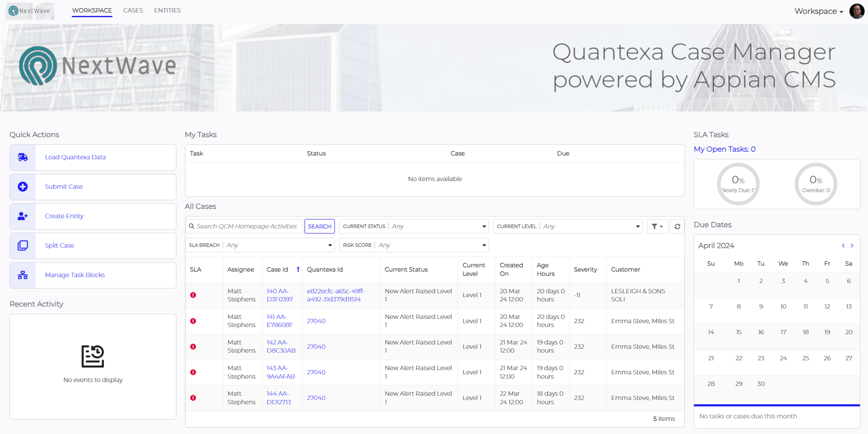Switch to the CASES tab
This screenshot has height=434, width=868.
[x=133, y=10]
